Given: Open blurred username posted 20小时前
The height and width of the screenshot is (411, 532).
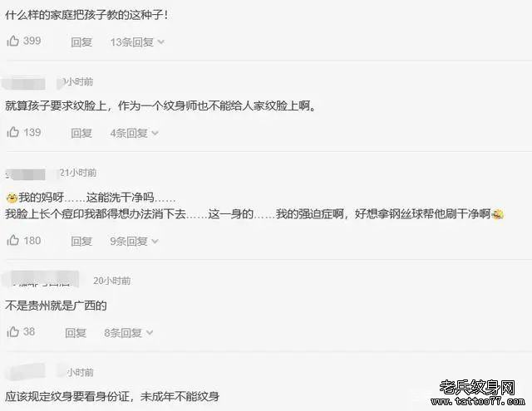Looking at the screenshot, I should 42,279.
